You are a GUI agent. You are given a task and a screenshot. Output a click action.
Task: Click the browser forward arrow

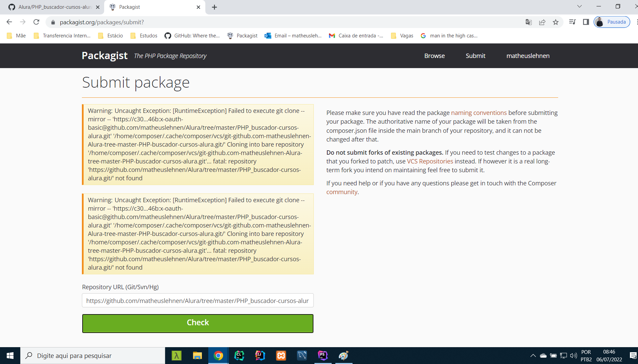pyautogui.click(x=23, y=22)
